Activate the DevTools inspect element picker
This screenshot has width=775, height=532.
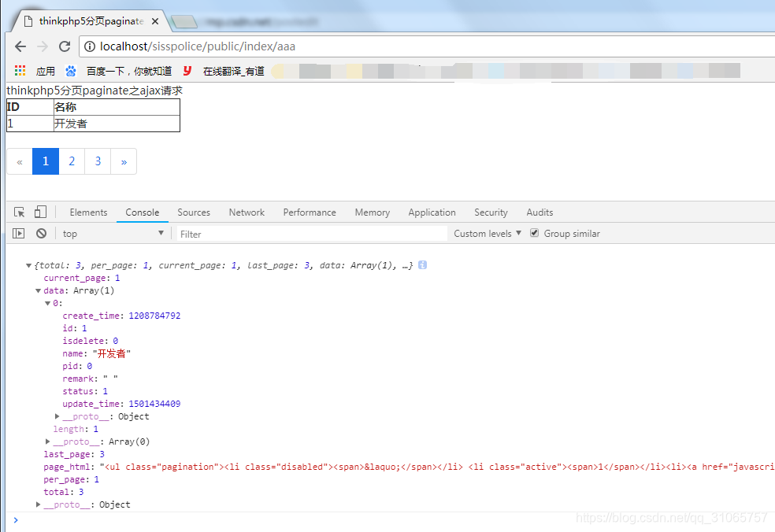pyautogui.click(x=19, y=212)
